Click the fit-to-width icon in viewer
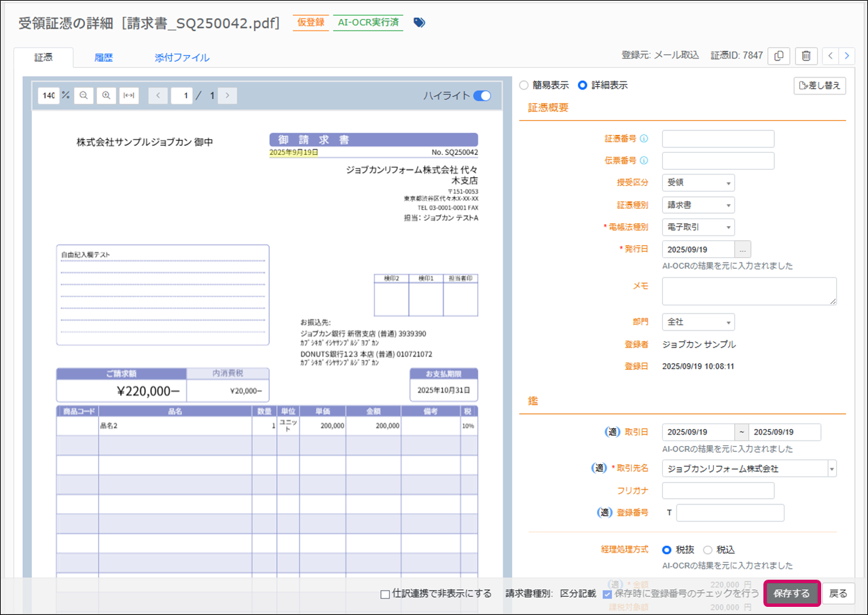The image size is (868, 615). [x=129, y=96]
